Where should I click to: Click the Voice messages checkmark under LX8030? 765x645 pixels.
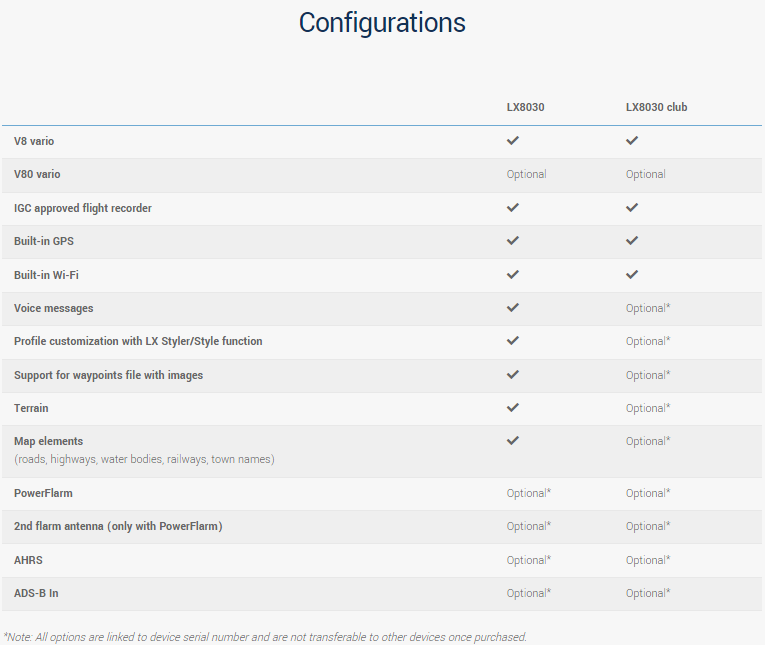513,308
